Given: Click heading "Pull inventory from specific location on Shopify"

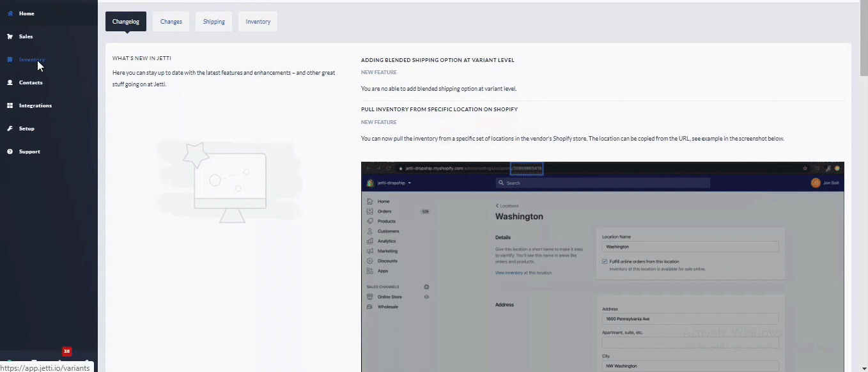Looking at the screenshot, I should pyautogui.click(x=439, y=109).
